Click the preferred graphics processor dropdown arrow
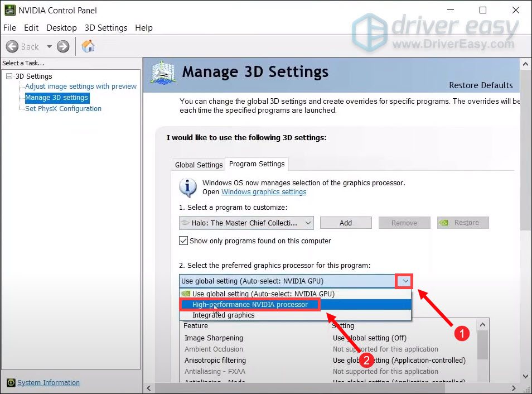Viewport: 532px width, 394px height. [x=405, y=281]
